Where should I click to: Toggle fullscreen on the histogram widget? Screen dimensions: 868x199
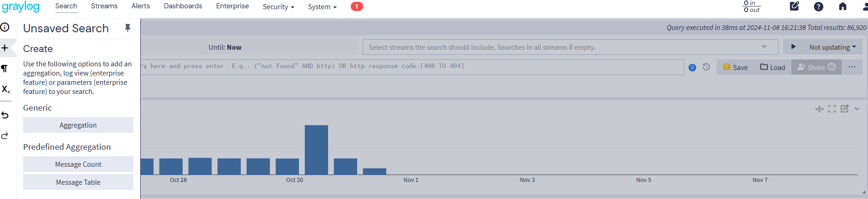[x=832, y=109]
